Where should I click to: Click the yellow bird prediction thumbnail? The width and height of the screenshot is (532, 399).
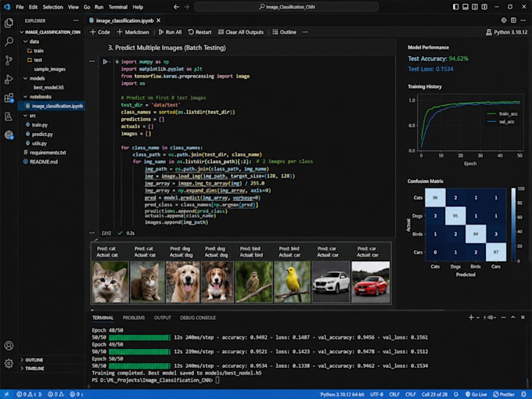pos(292,282)
